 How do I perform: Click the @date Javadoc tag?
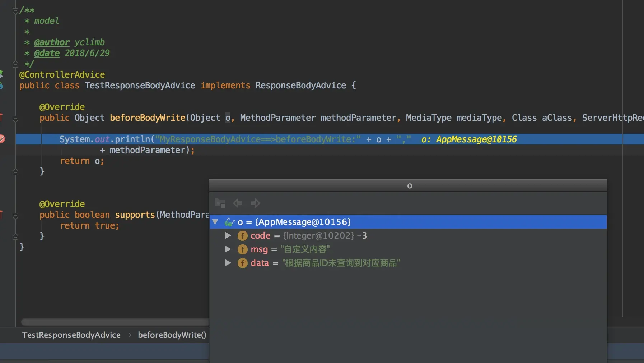pos(47,53)
